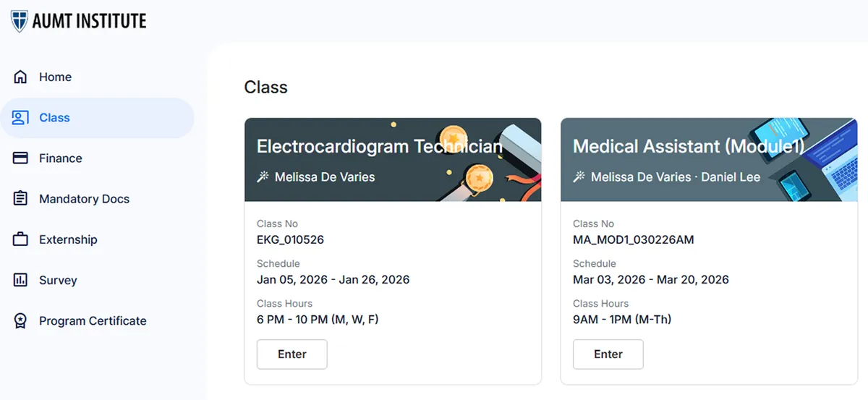The image size is (868, 400).
Task: Go to the Finance section
Action: pyautogui.click(x=61, y=158)
